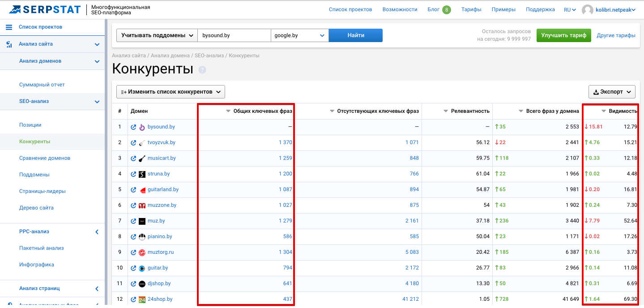Image resolution: width=644 pixels, height=308 pixels.
Task: Click the Улучшить тариф button
Action: tap(564, 35)
